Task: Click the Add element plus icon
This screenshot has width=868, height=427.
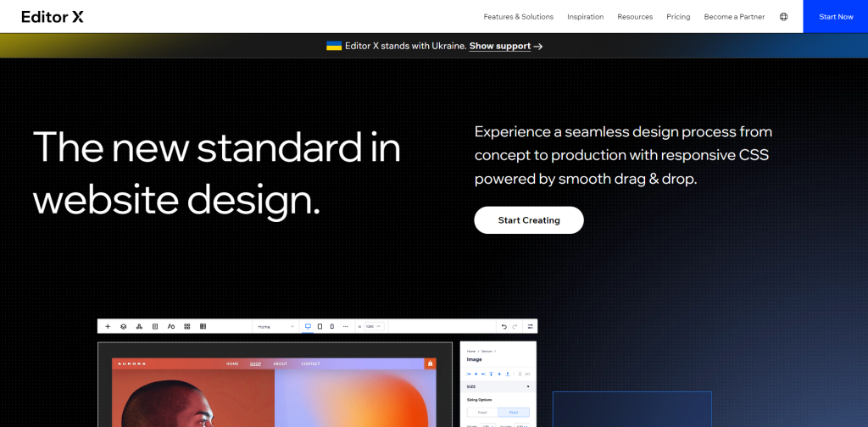Action: pyautogui.click(x=108, y=326)
